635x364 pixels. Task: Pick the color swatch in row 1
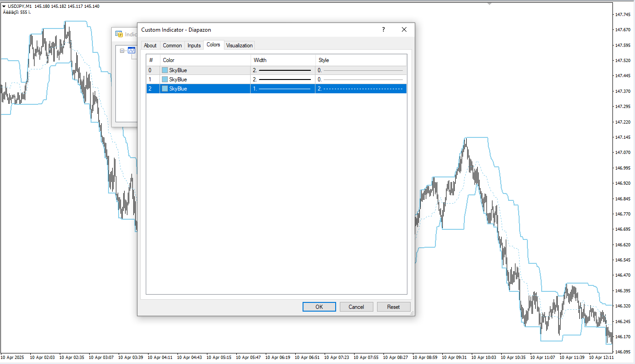[x=165, y=80]
